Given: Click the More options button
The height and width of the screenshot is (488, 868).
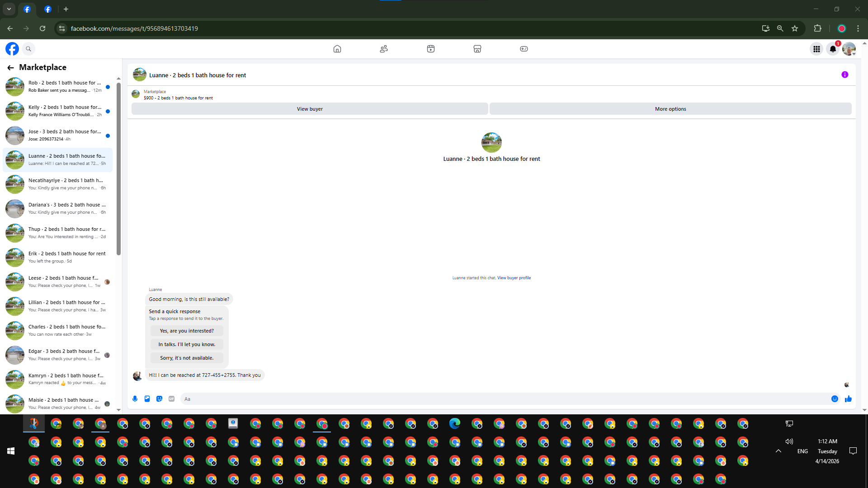Looking at the screenshot, I should (x=670, y=109).
